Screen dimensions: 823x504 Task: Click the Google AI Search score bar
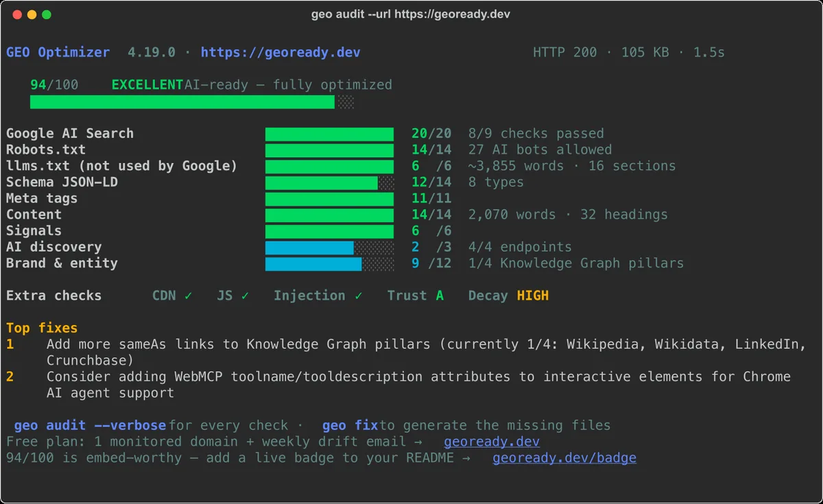click(x=330, y=134)
